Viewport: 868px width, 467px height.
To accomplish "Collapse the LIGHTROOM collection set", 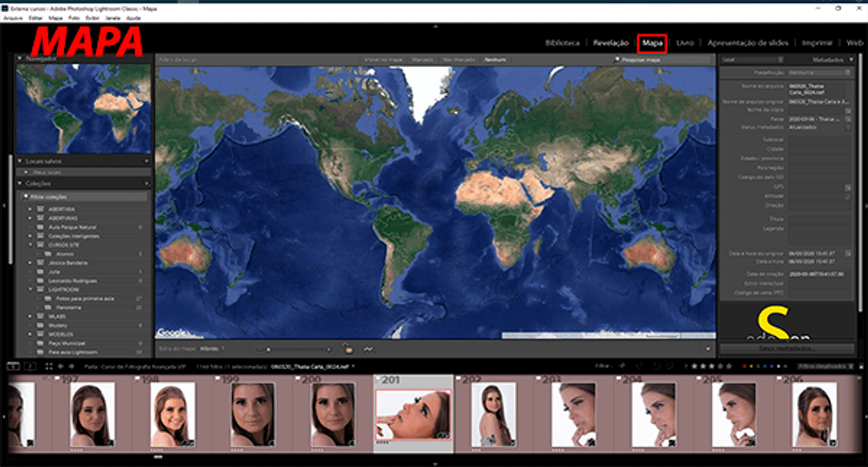I will 31,289.
